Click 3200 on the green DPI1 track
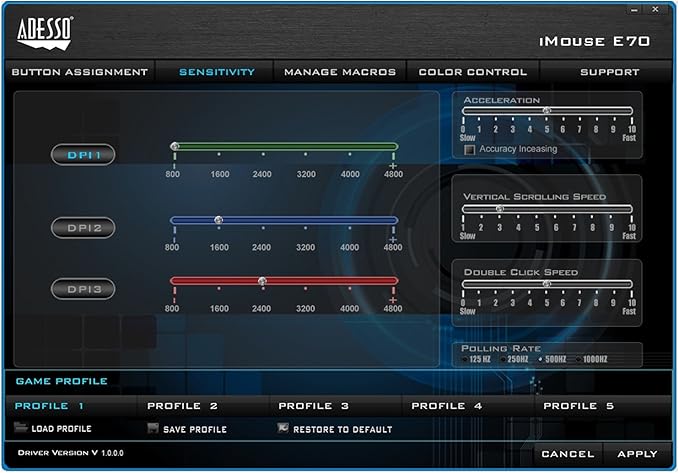The height and width of the screenshot is (473, 679). 306,146
